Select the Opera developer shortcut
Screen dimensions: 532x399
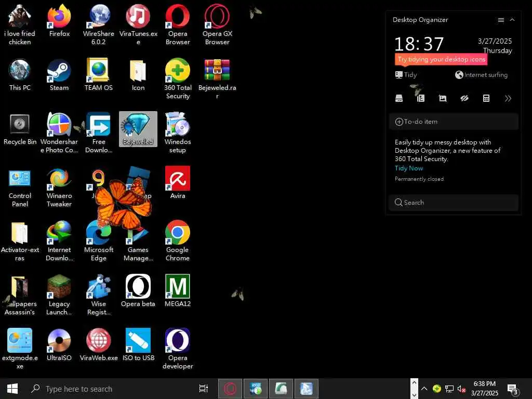coord(178,349)
